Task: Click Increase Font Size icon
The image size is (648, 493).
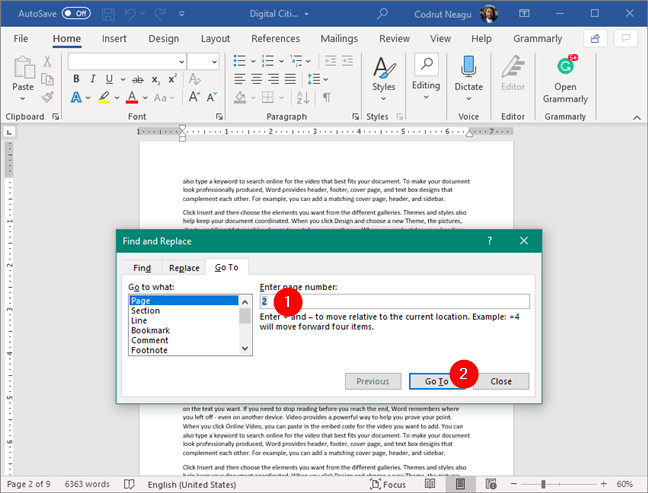Action: 194,97
